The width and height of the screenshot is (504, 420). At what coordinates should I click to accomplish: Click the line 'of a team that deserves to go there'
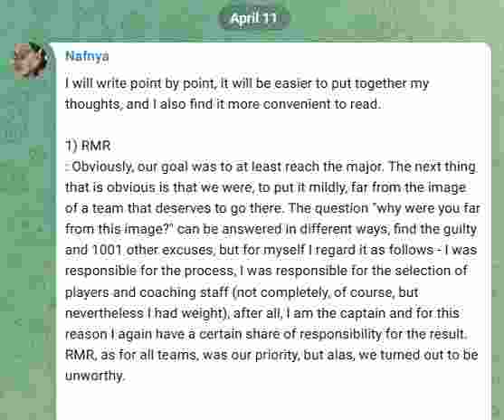point(272,208)
